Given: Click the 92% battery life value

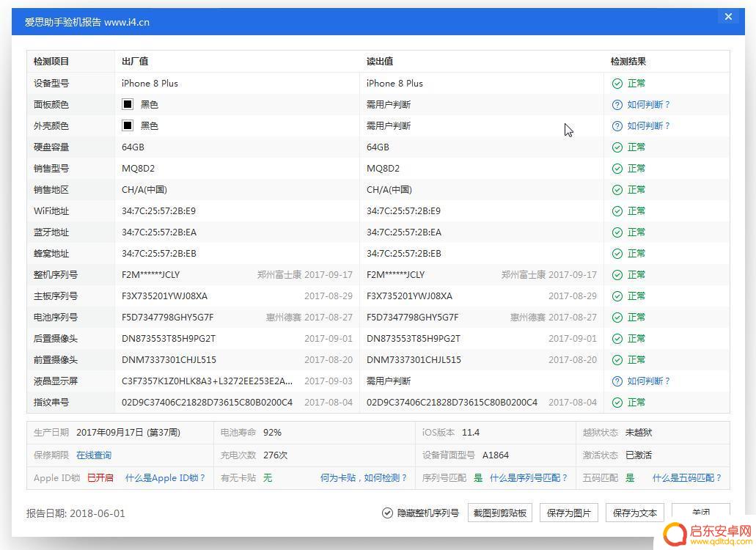Looking at the screenshot, I should pos(272,433).
